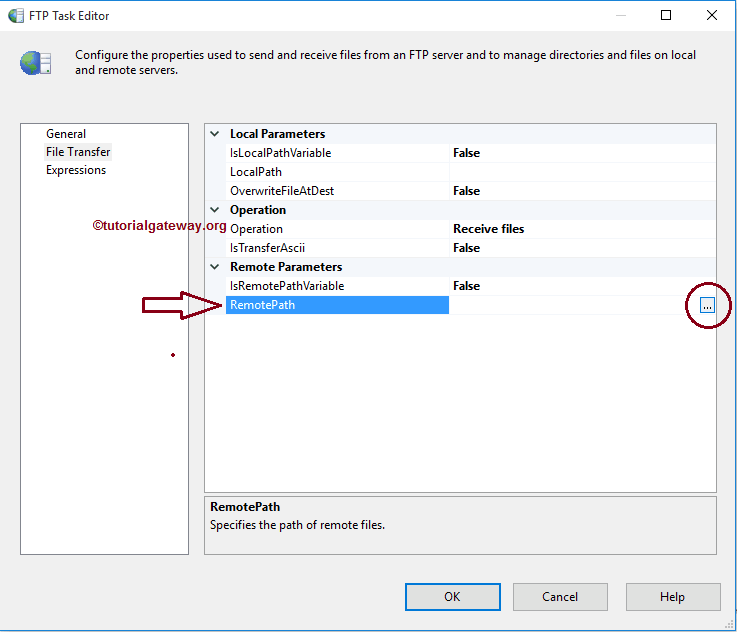This screenshot has height=632, width=737.
Task: Click the Remote Parameters header text
Action: point(286,267)
